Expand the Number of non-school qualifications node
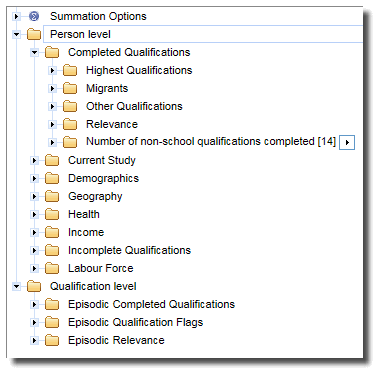Screen dimensions: 375x368 (52, 142)
